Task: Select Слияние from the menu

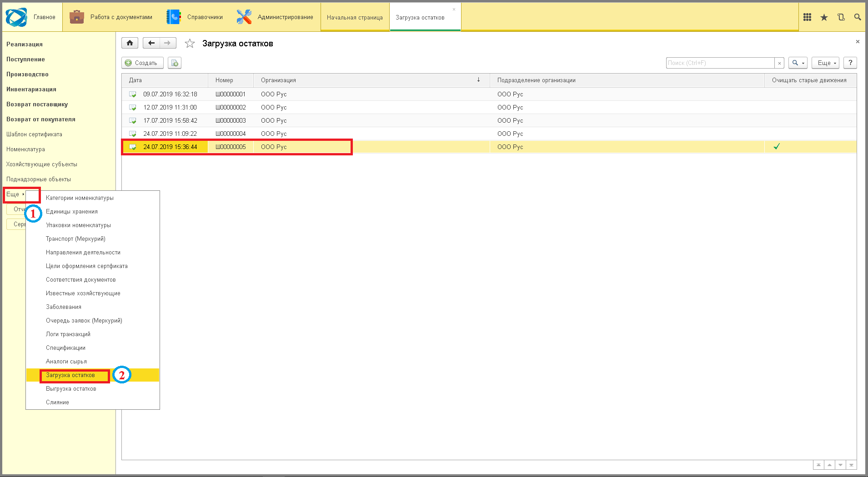Action: (x=93, y=402)
